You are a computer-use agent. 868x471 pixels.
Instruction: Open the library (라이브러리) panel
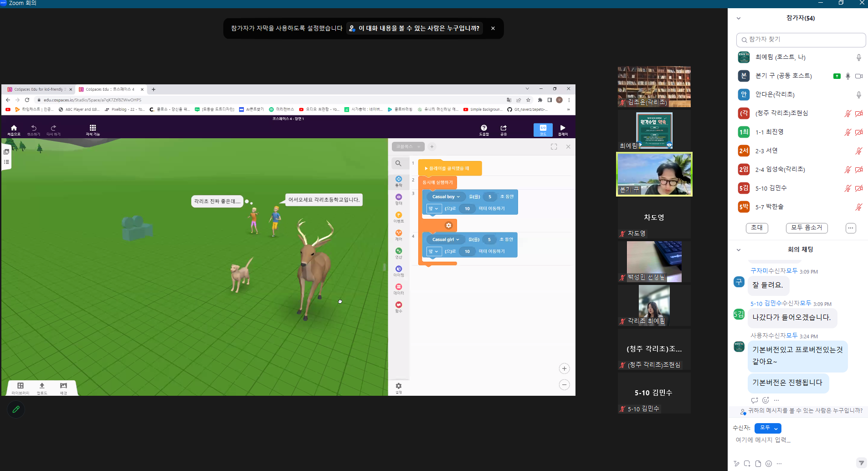(x=21, y=388)
